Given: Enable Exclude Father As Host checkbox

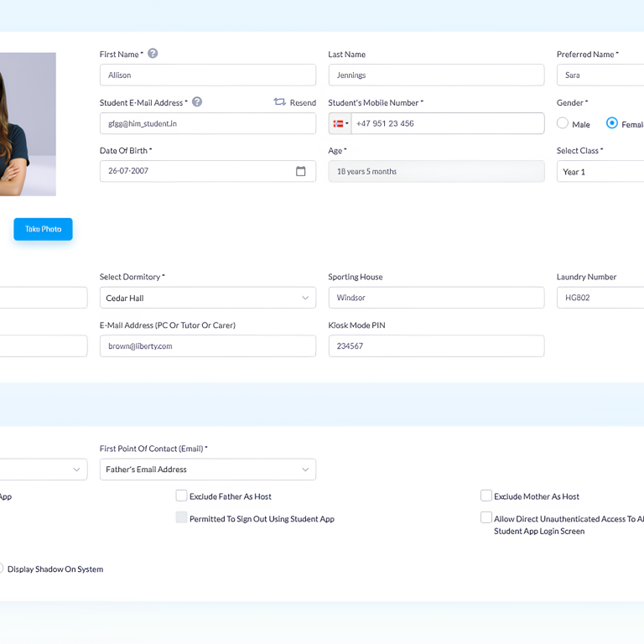Looking at the screenshot, I should [181, 496].
